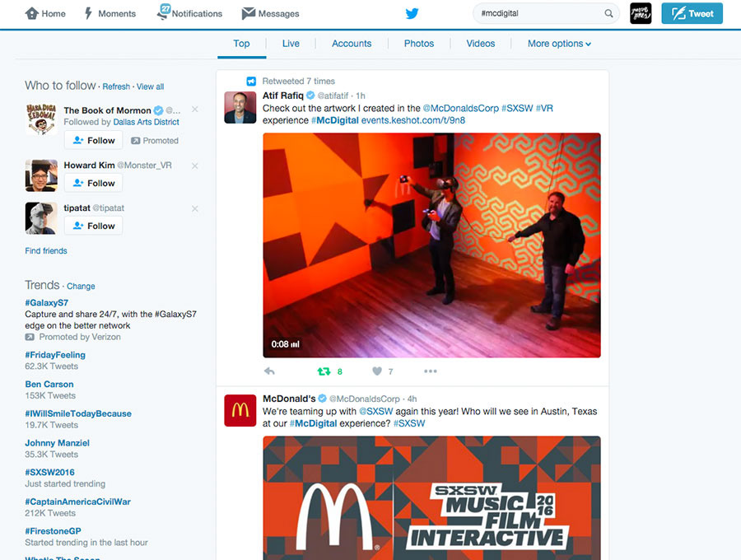This screenshot has height=560, width=741.
Task: Switch to the Photos tab
Action: 419,44
